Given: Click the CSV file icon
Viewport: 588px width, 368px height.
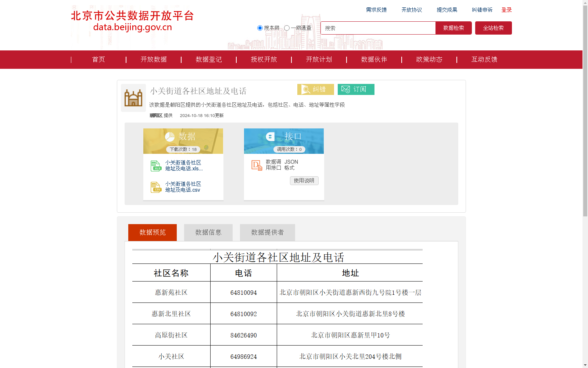Looking at the screenshot, I should (156, 187).
